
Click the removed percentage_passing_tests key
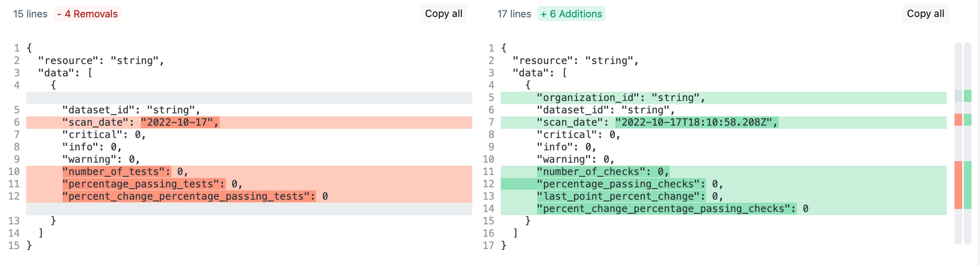tap(144, 184)
